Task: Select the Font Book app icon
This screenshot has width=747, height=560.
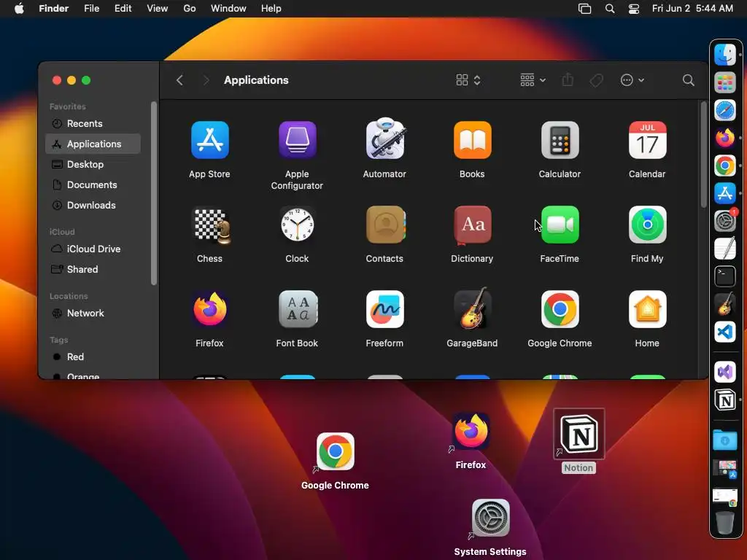Action: point(298,309)
